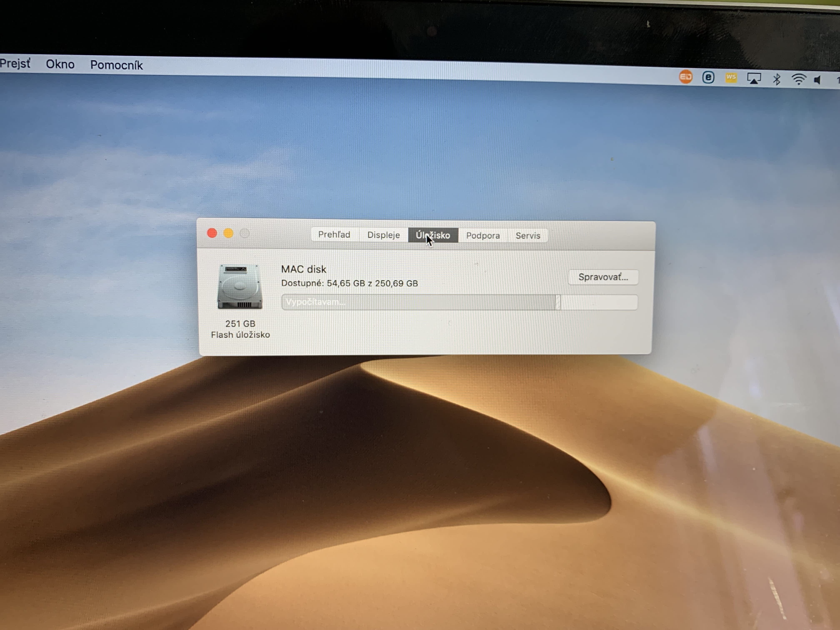Open the Podpora tab

point(483,236)
